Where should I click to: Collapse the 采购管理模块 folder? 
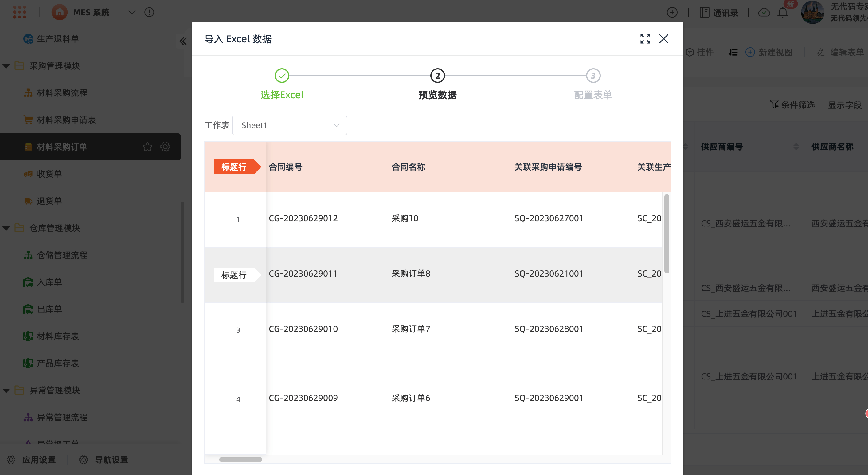coord(6,66)
